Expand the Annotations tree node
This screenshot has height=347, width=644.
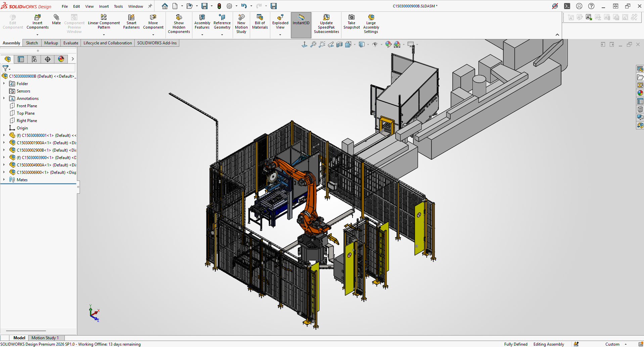pyautogui.click(x=4, y=98)
